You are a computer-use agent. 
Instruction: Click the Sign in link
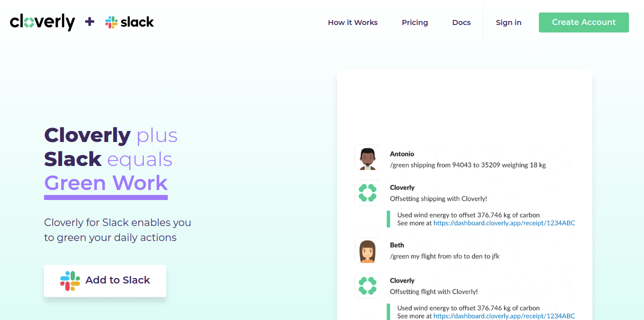(508, 22)
